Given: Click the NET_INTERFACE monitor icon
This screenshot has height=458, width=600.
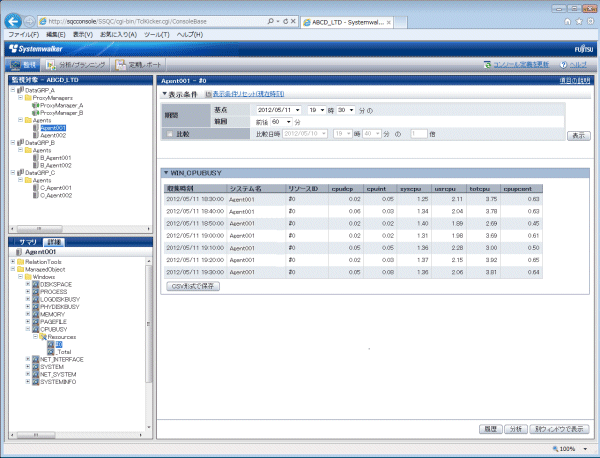Looking at the screenshot, I should [x=36, y=359].
